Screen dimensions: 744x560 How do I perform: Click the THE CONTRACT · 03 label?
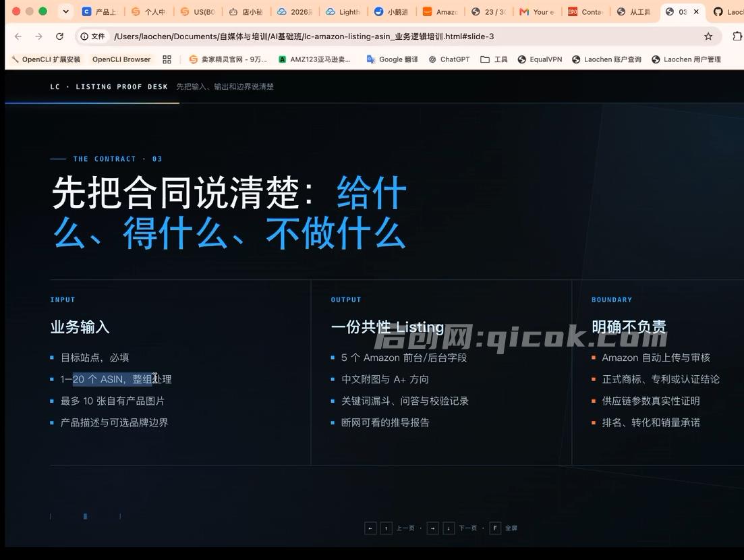click(x=117, y=159)
